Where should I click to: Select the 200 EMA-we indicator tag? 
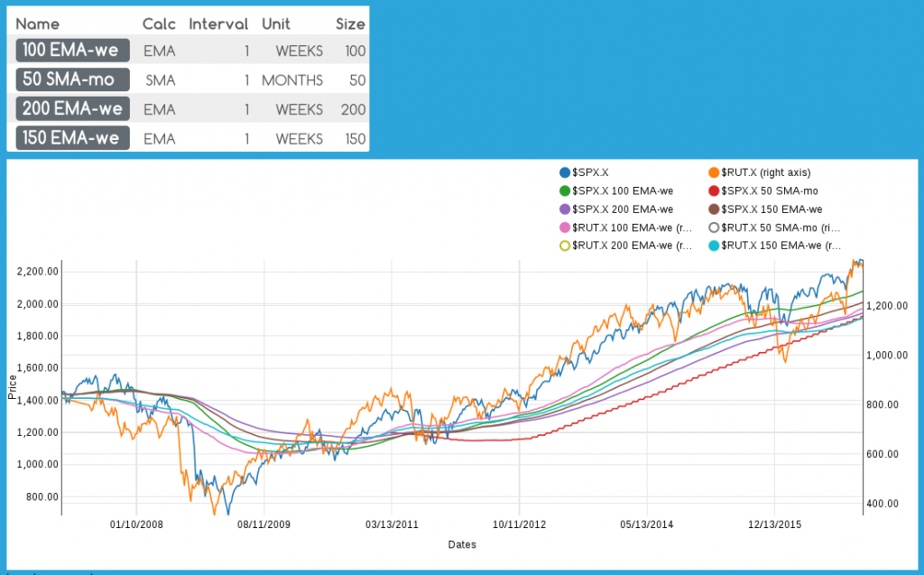tap(72, 109)
